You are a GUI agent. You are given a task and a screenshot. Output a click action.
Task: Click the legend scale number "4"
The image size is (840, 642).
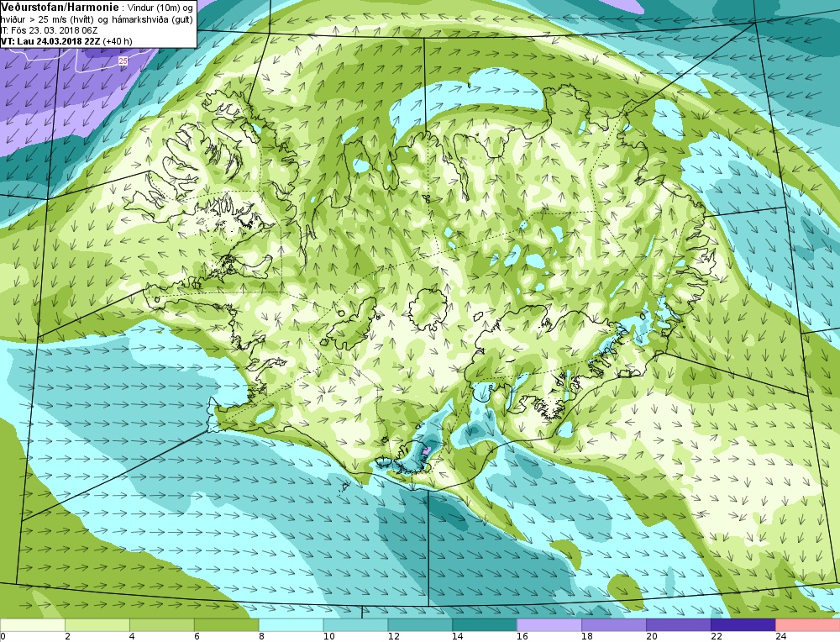(132, 637)
